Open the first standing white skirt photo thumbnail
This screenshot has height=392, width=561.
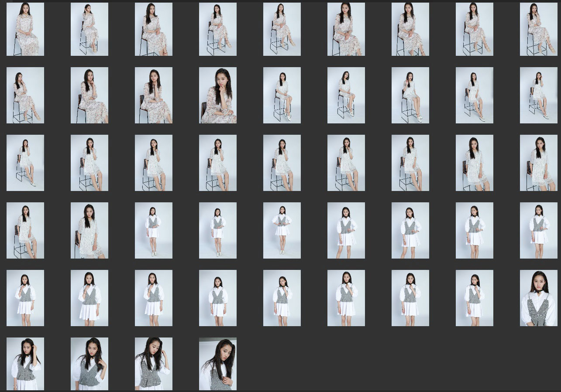(x=153, y=230)
